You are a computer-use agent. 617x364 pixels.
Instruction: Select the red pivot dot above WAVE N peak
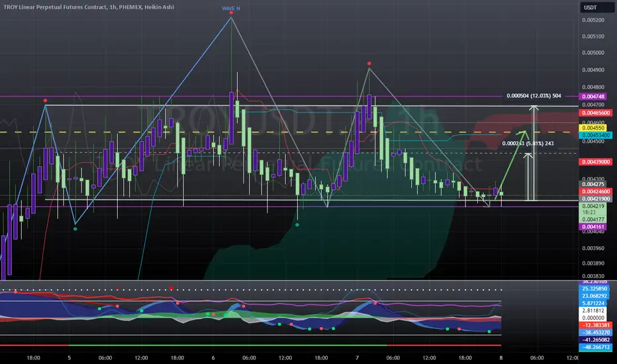(x=231, y=13)
